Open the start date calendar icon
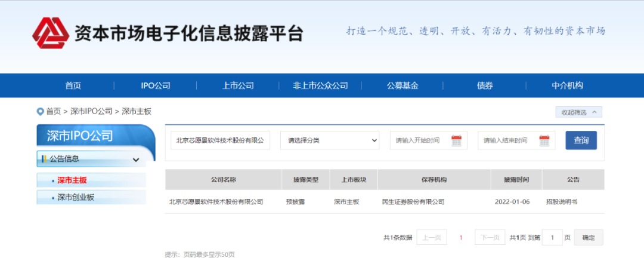644x270 pixels. coord(456,140)
